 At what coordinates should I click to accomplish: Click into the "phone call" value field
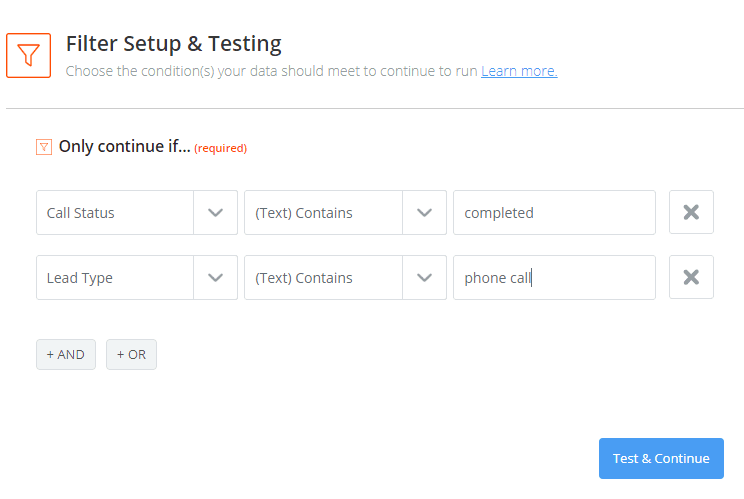(554, 277)
